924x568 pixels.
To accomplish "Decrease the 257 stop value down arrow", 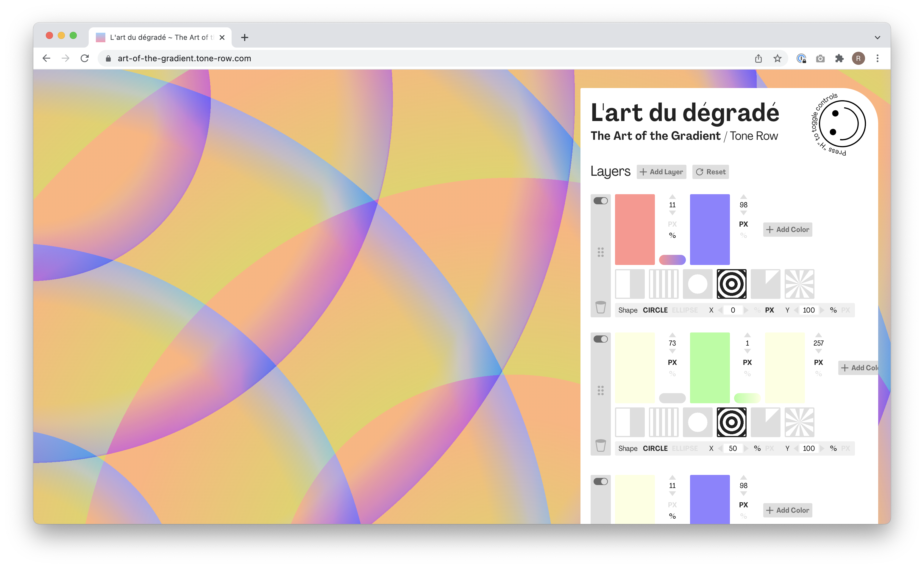I will coord(818,351).
